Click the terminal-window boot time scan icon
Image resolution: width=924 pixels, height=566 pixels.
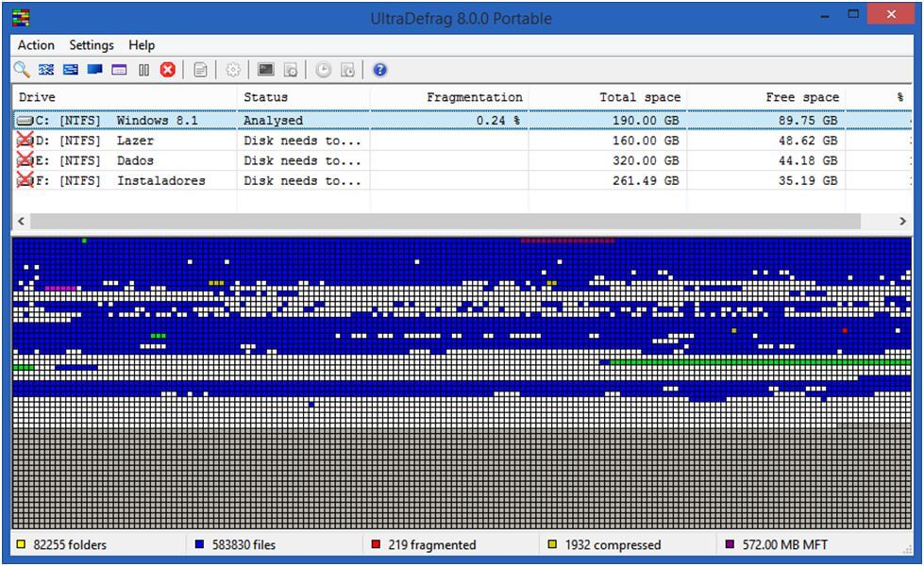266,70
